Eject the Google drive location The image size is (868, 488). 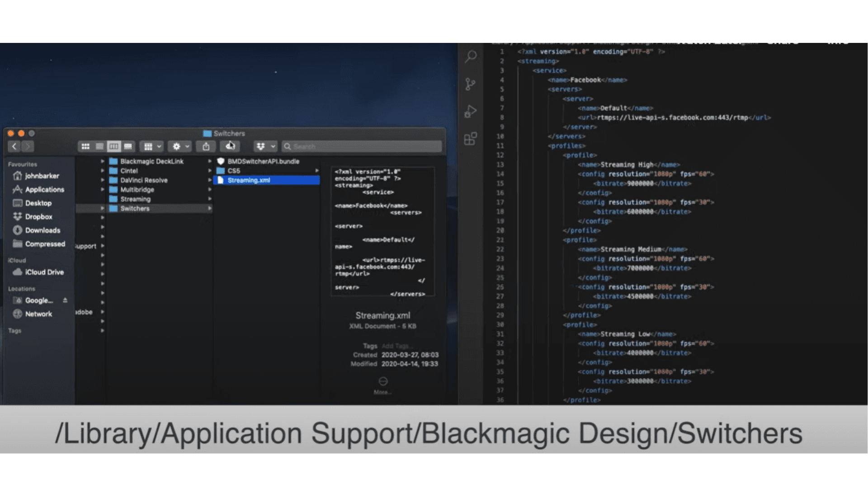pyautogui.click(x=65, y=300)
